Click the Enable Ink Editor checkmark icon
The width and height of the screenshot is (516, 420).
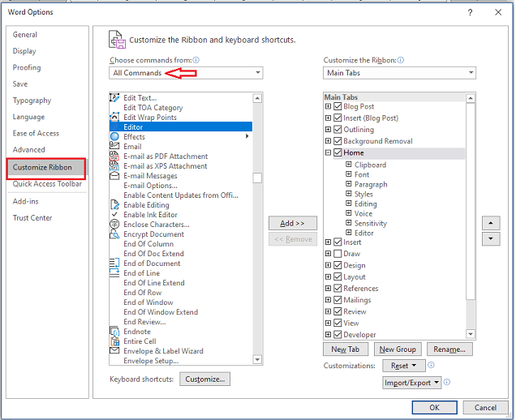[x=114, y=214]
